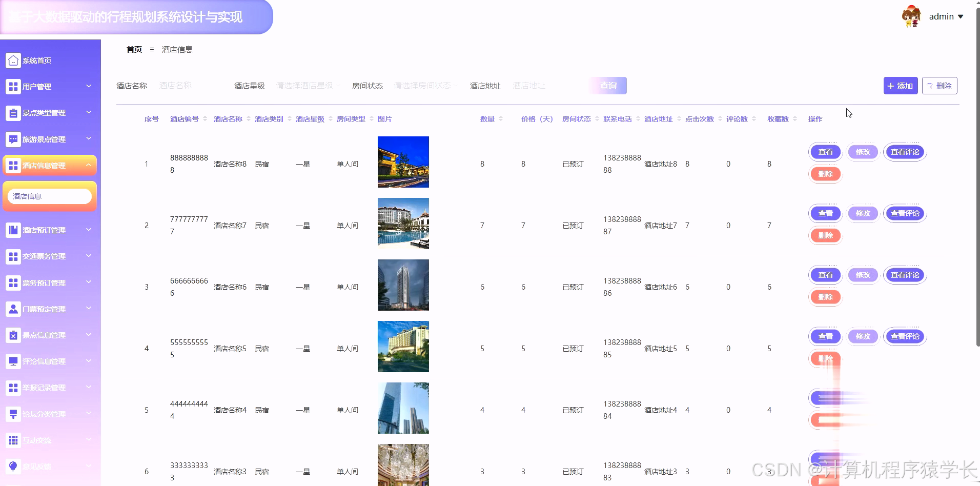Image resolution: width=980 pixels, height=486 pixels.
Task: Click the 景点信息管理 sidebar icon
Action: click(13, 335)
